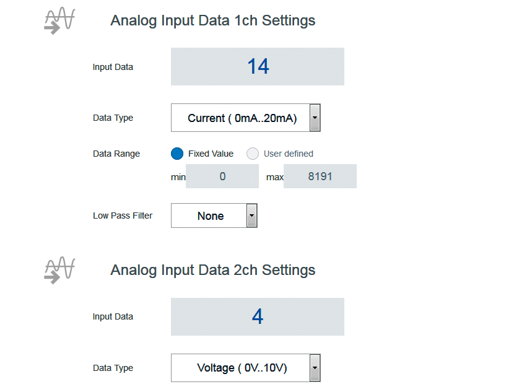Open the Voltage (0V..10V) data type dropdown
532x392 pixels.
[245, 368]
